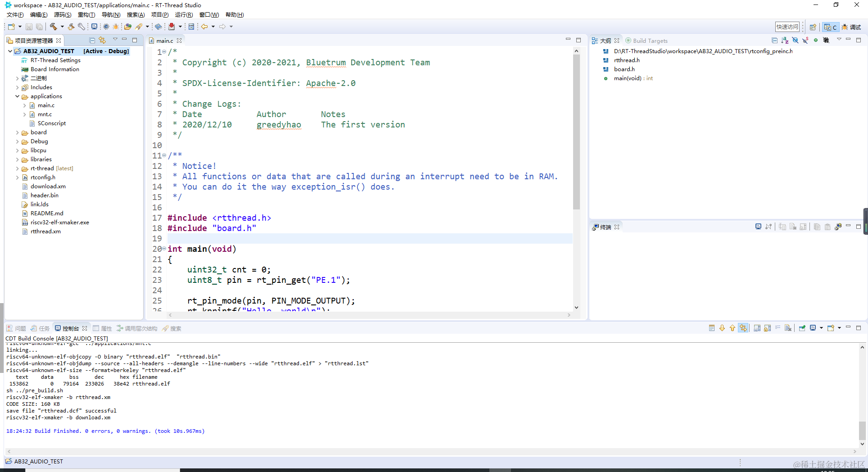Viewport: 868px width, 472px height.
Task: Switch to the 调试 debug perspective
Action: pyautogui.click(x=851, y=27)
